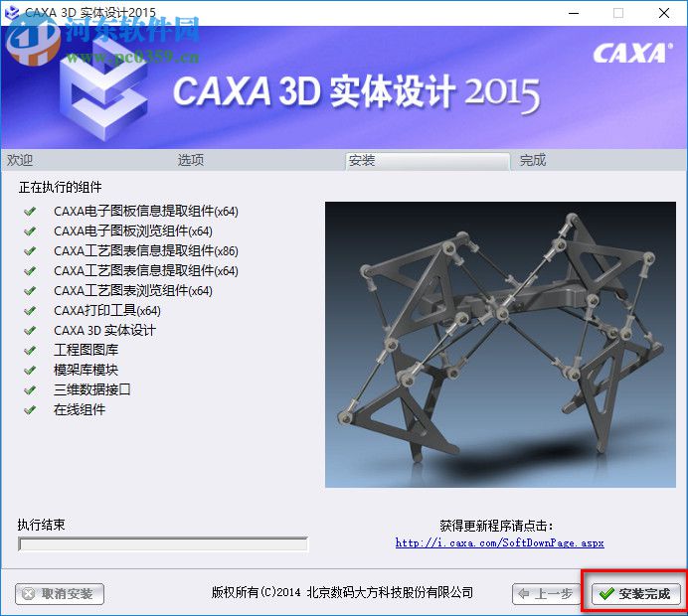This screenshot has height=616, width=688.
Task: Select text 在线组件
Action: tap(80, 409)
